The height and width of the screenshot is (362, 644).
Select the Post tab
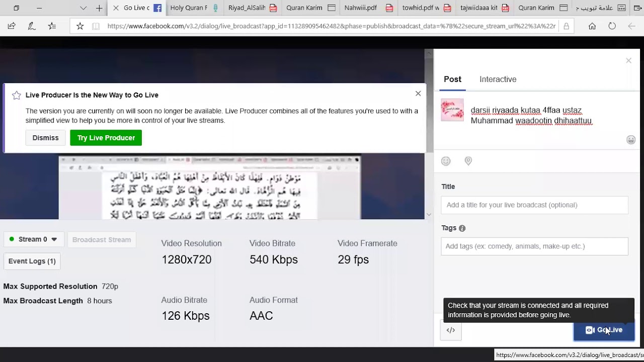[x=452, y=79]
